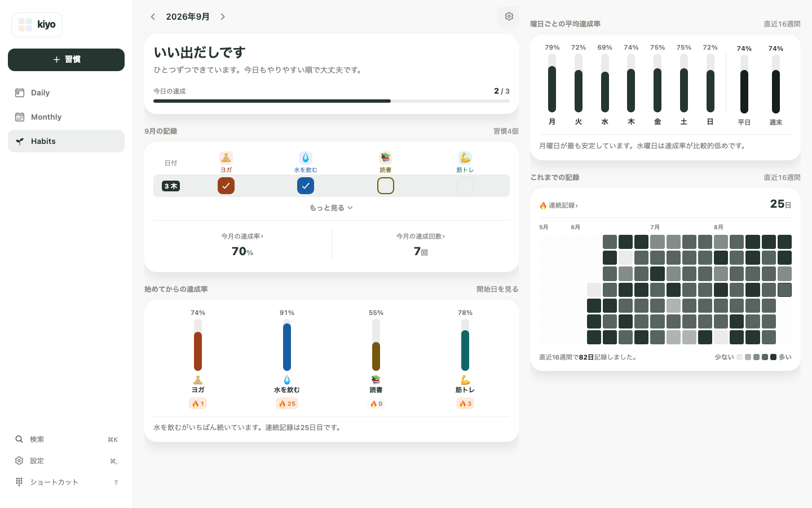Go to previous month with left chevron

tap(153, 17)
